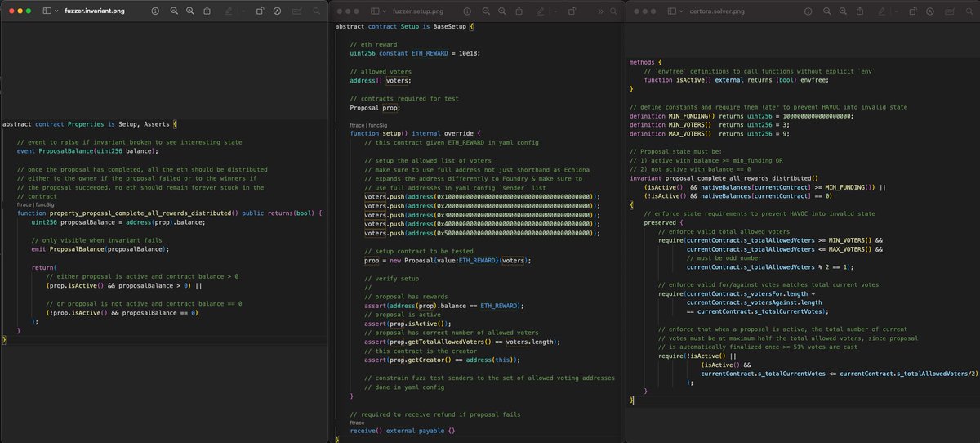This screenshot has height=443, width=980.
Task: Open form filling tool in fuzzer.invariant.png window
Action: click(x=296, y=11)
